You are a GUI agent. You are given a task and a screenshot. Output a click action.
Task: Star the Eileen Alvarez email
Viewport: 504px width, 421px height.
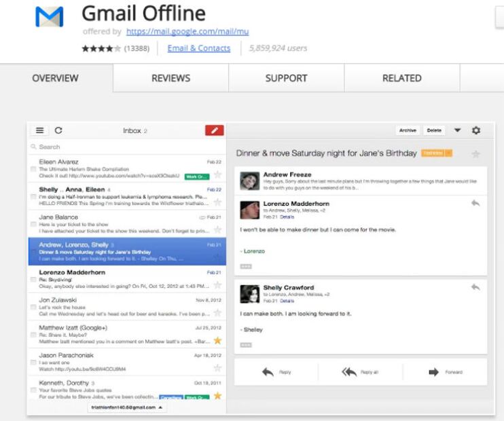tap(217, 175)
